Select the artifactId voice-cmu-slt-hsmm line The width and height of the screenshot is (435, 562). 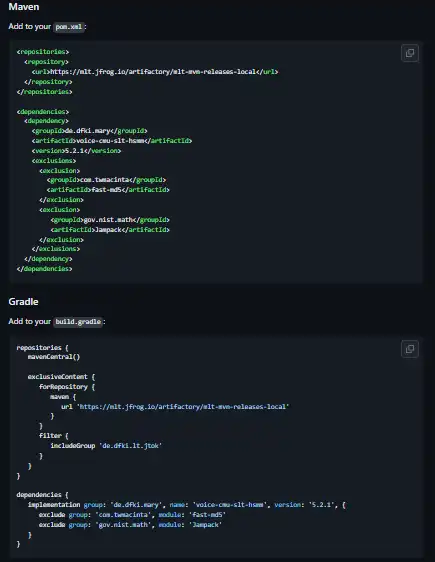pyautogui.click(x=112, y=141)
